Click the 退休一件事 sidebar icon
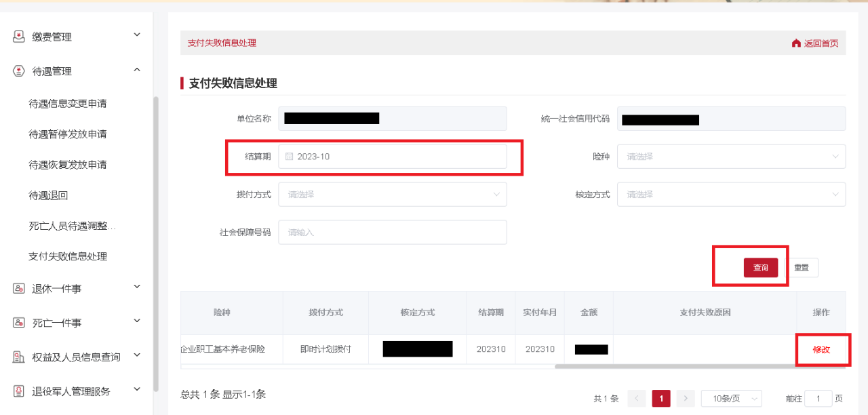 click(x=19, y=288)
